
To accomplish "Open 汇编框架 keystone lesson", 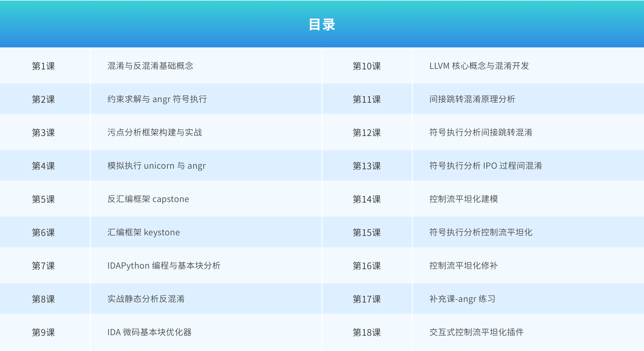I will (x=143, y=232).
